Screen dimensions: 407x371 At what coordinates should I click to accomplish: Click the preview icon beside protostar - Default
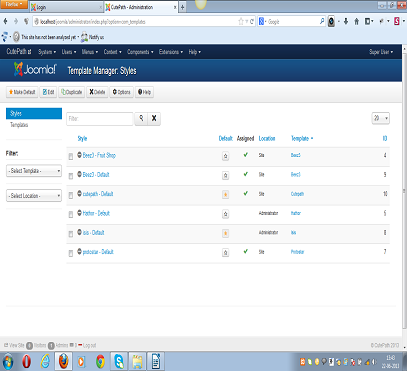(x=79, y=251)
